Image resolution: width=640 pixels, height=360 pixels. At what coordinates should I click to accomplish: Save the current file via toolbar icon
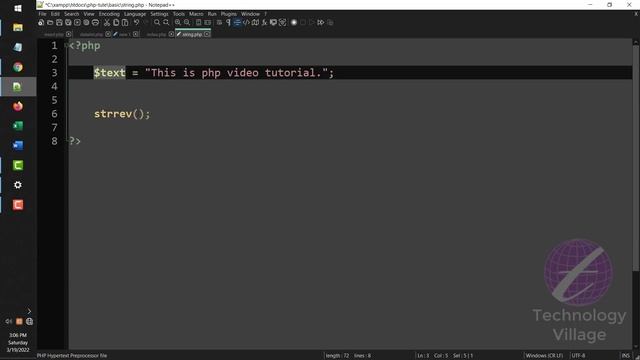tap(59, 22)
